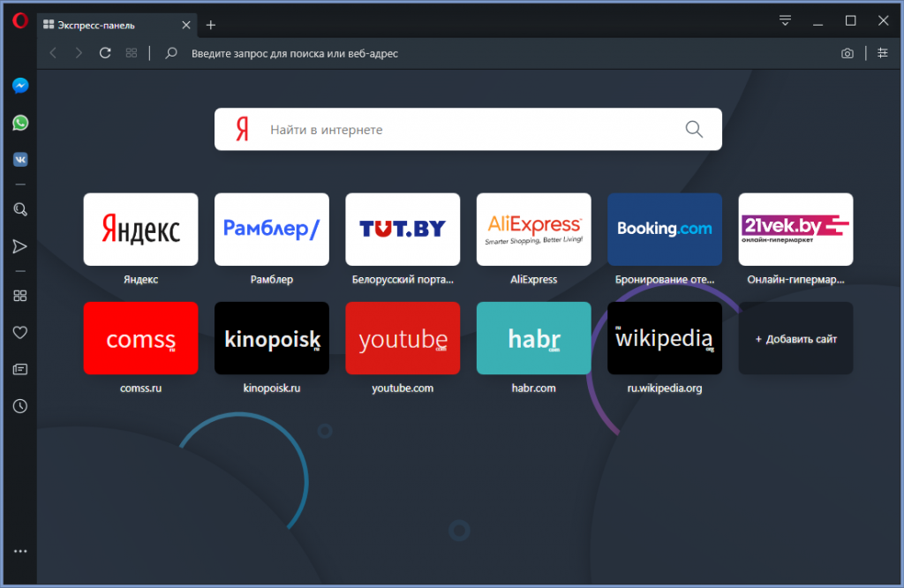Focus the address bar field

508,54
